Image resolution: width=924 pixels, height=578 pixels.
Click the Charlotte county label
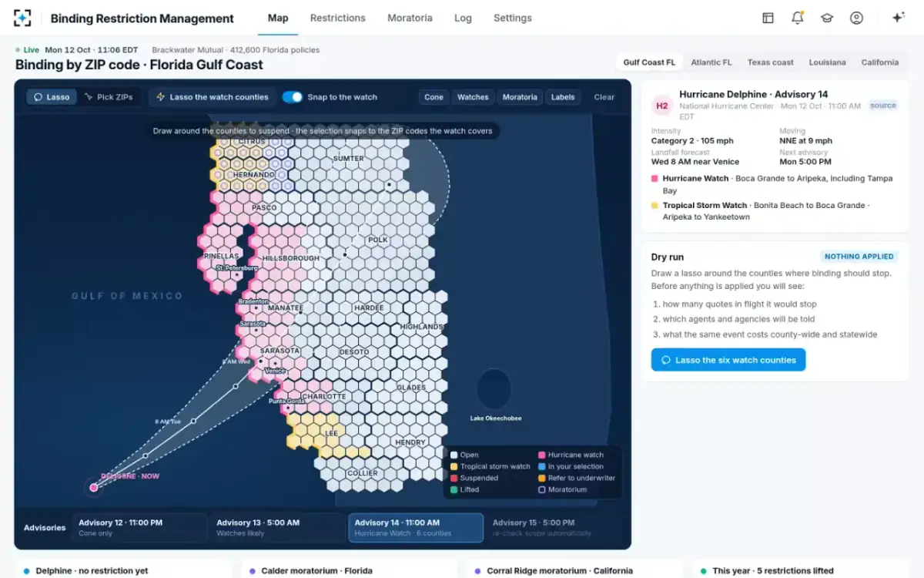[324, 396]
